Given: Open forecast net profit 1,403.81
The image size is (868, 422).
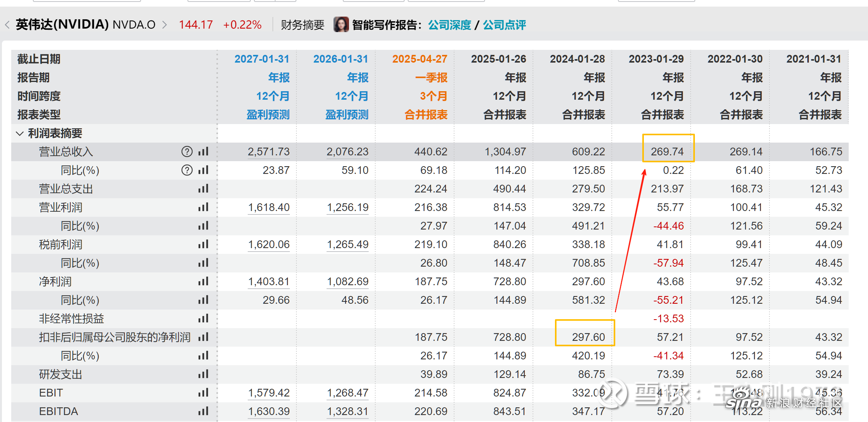Looking at the screenshot, I should 269,281.
